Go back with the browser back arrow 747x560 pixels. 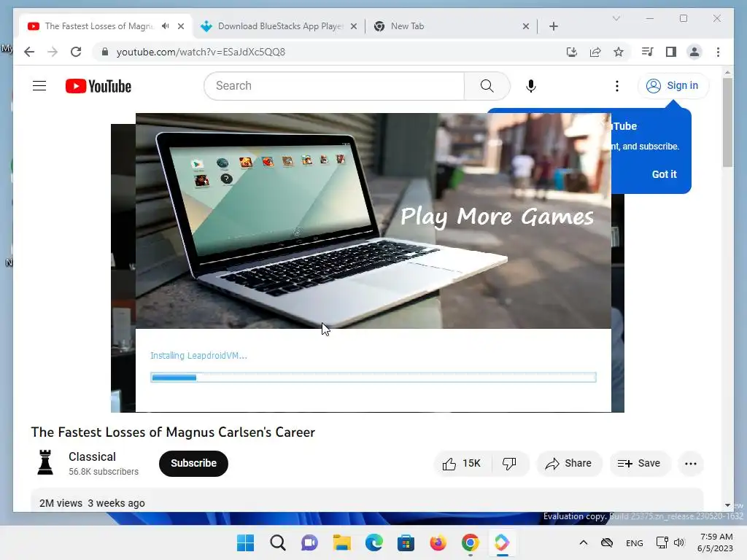29,52
